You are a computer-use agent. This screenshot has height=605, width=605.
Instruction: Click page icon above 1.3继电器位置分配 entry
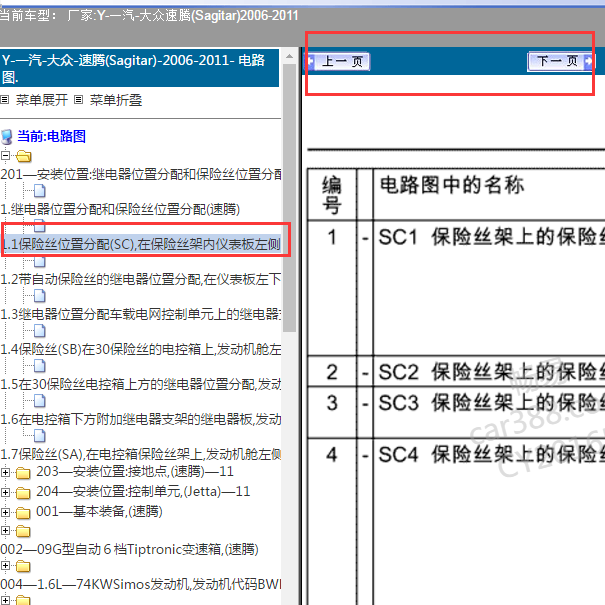pos(39,296)
